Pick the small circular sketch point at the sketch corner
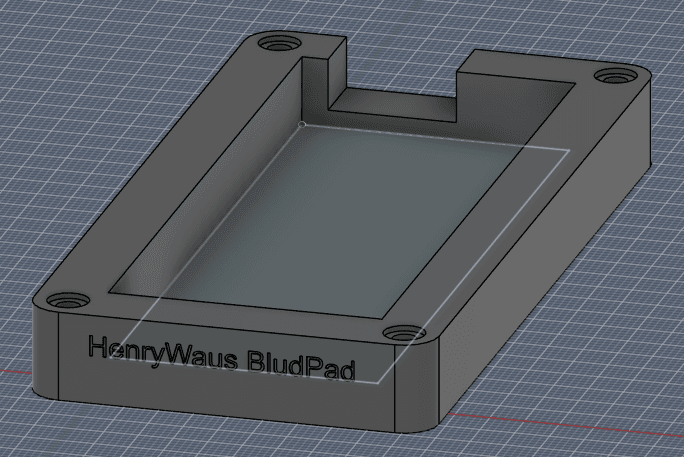684x457 pixels. click(x=302, y=125)
